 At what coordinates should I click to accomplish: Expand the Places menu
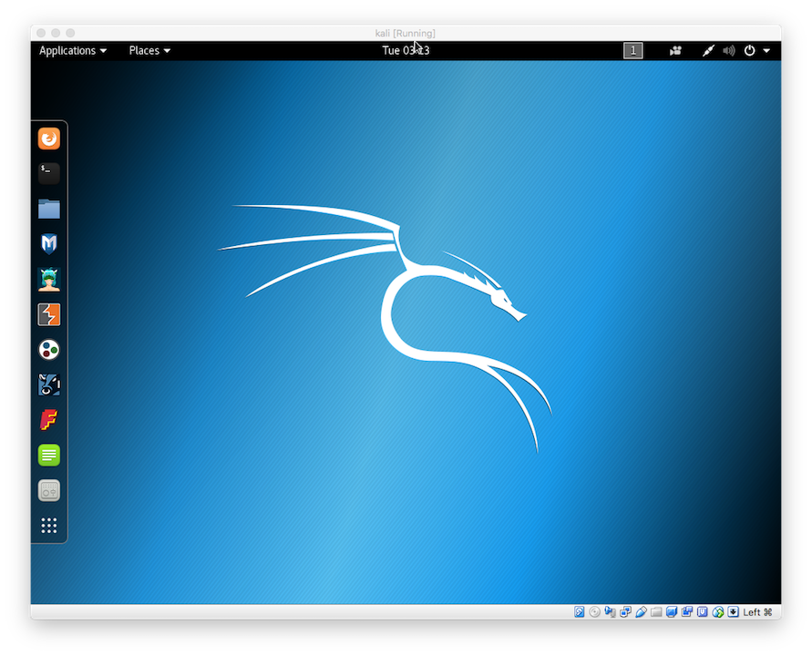click(149, 51)
